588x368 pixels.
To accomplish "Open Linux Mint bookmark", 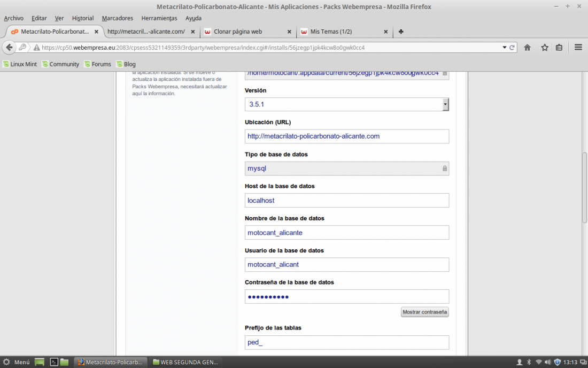I will [x=20, y=64].
